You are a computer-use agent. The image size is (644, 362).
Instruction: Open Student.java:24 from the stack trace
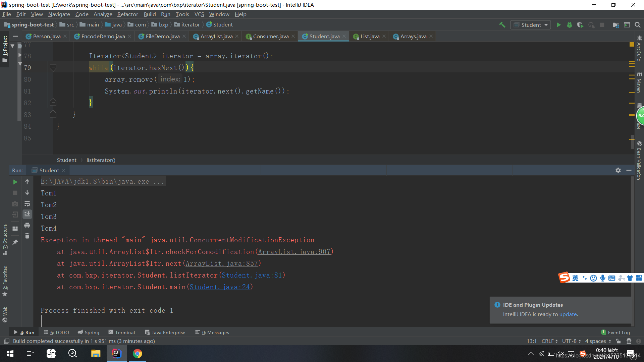tap(220, 287)
